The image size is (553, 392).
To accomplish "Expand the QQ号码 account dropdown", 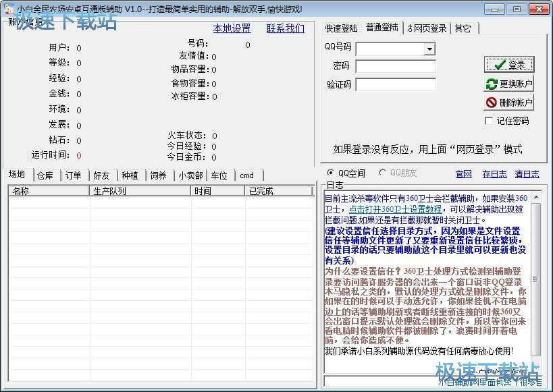I will (429, 49).
